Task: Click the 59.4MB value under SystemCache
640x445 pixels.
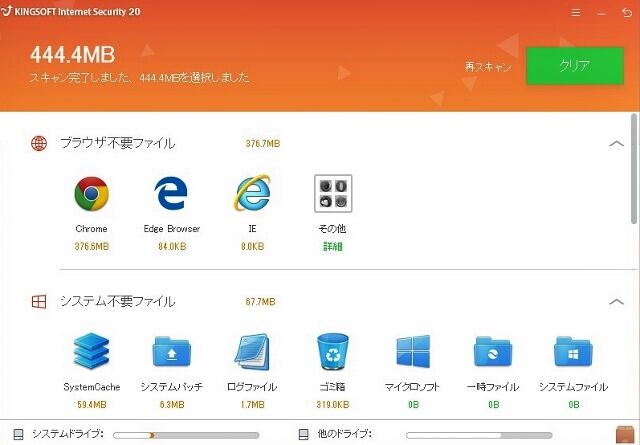Action: click(x=92, y=405)
